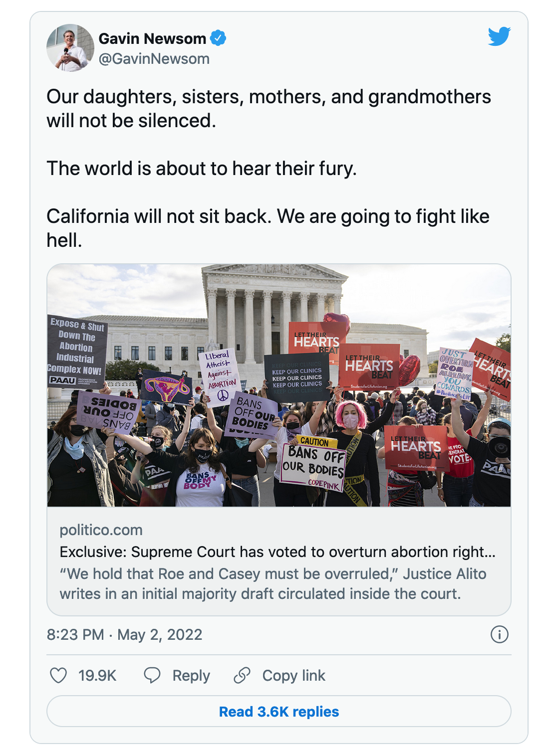This screenshot has height=756, width=559.
Task: Click the blue verified badge
Action: [x=218, y=38]
